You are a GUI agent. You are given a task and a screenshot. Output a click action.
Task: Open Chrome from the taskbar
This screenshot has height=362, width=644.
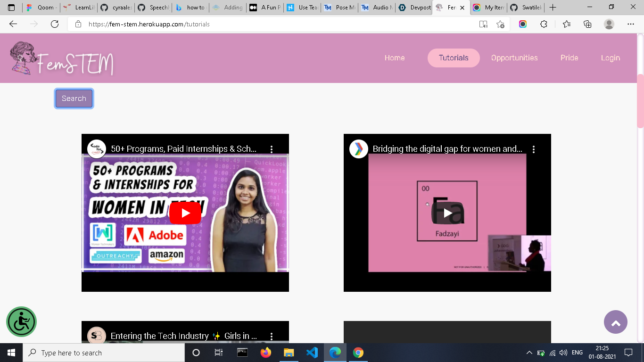(x=358, y=353)
